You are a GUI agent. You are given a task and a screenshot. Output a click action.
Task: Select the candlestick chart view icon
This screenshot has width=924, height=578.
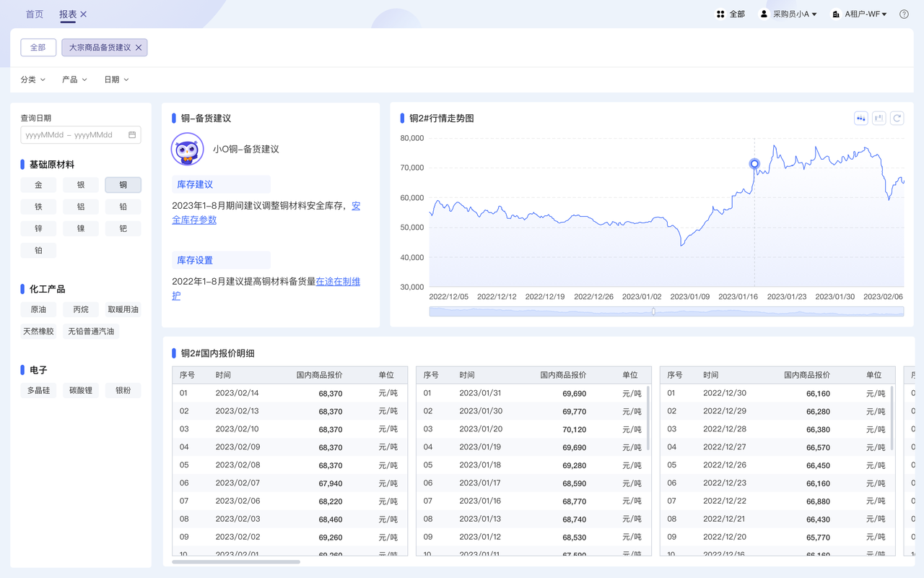(861, 118)
